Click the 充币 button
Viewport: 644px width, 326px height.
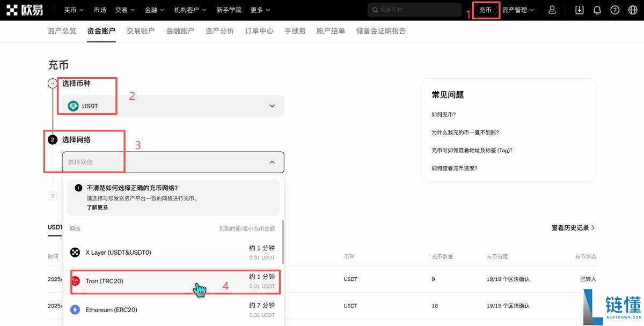pyautogui.click(x=485, y=10)
